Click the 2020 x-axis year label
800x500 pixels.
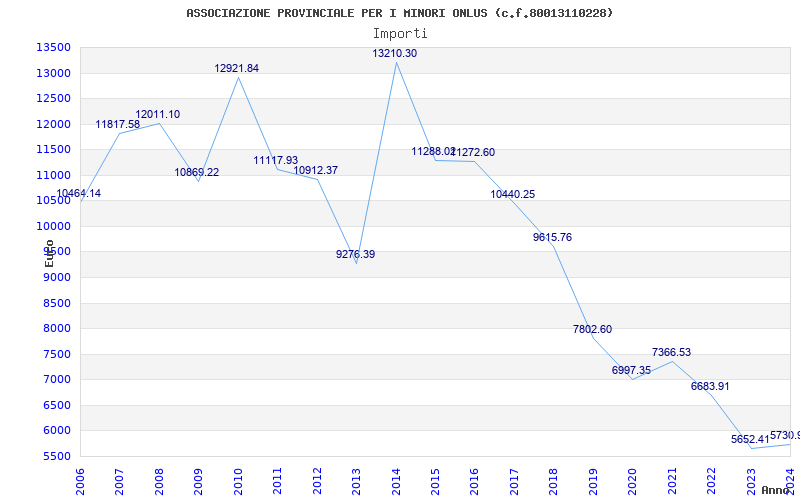coord(633,481)
